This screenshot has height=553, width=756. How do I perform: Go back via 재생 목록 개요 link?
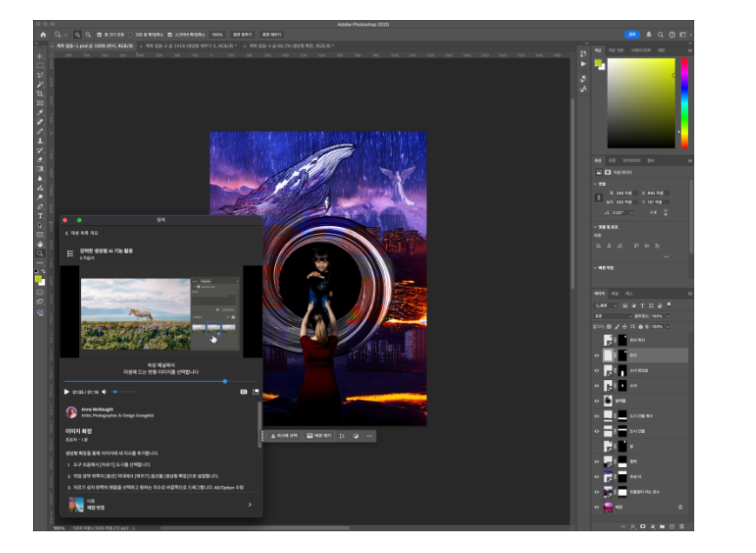(x=82, y=233)
